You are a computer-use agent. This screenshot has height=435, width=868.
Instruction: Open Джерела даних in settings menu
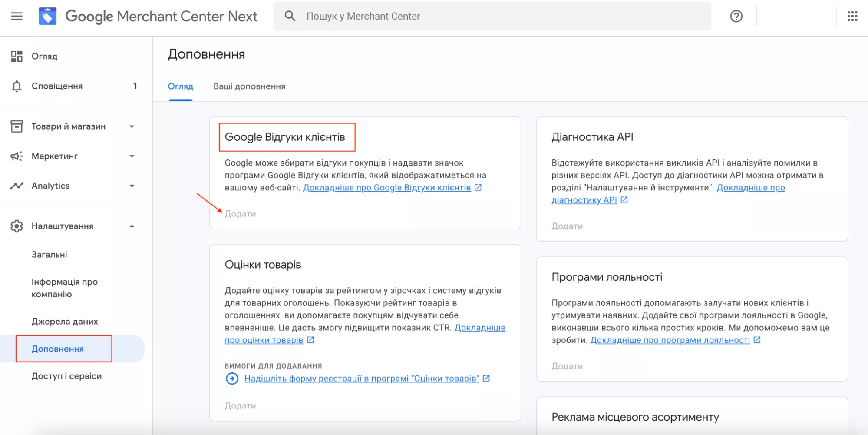tap(65, 322)
